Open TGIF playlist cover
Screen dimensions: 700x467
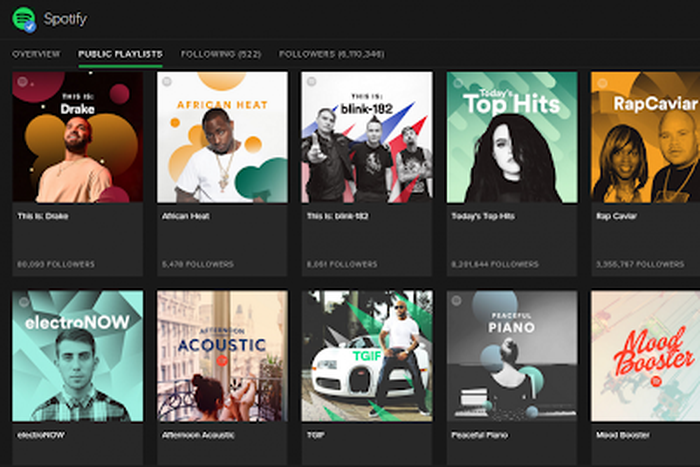367,356
